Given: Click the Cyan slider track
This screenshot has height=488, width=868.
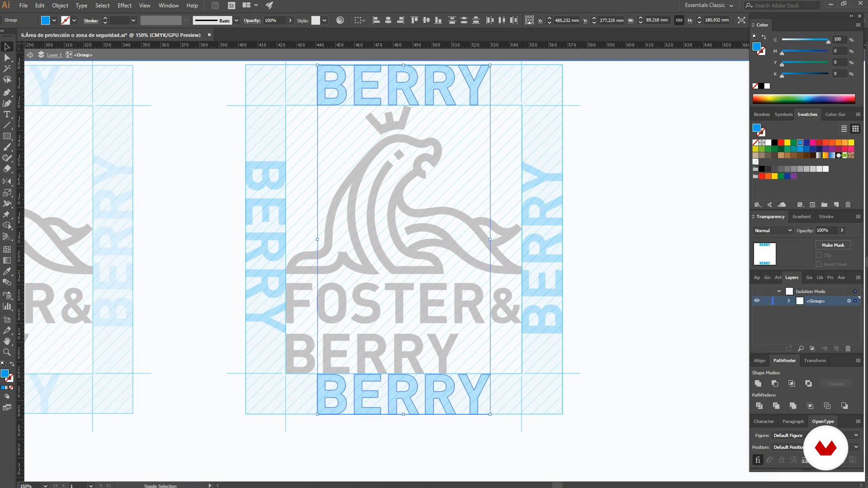Looking at the screenshot, I should (x=805, y=40).
